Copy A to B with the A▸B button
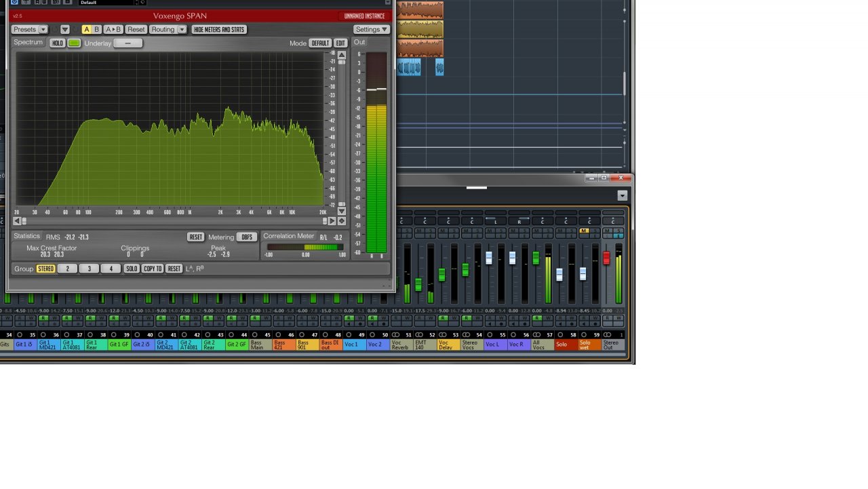Screen dimensions: 868x489 pyautogui.click(x=113, y=30)
